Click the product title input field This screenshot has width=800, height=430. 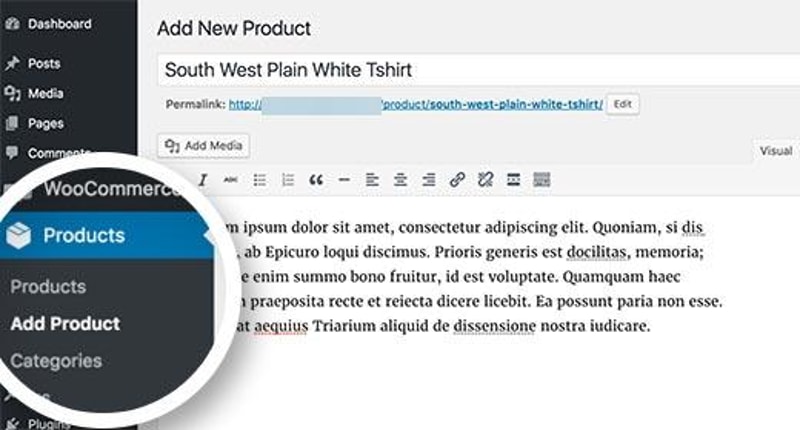point(479,70)
